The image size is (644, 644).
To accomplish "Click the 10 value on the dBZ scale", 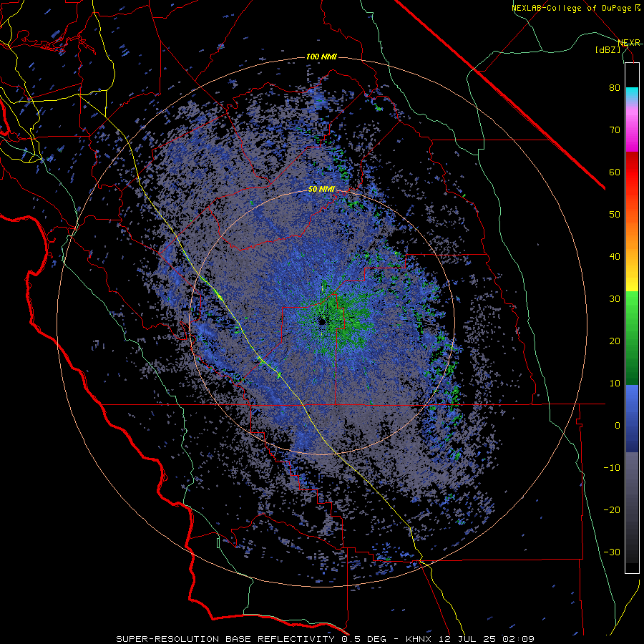I will click(x=615, y=384).
